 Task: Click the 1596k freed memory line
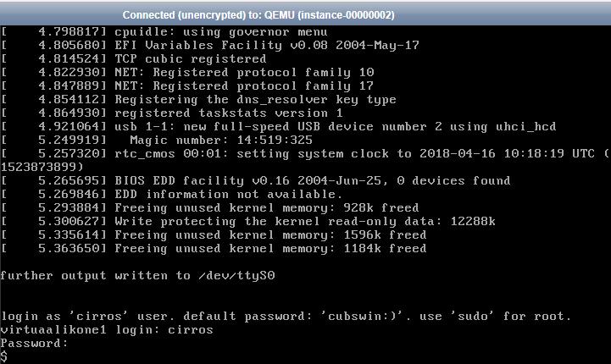(214, 235)
